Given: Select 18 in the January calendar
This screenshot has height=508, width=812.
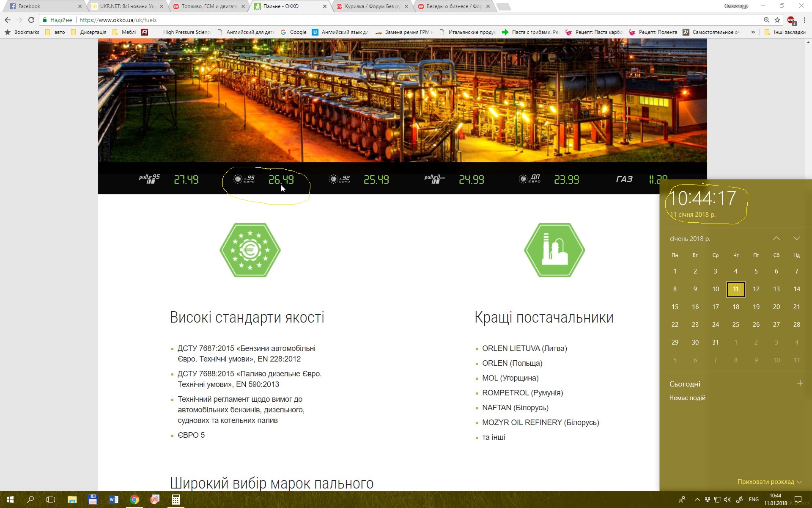Looking at the screenshot, I should (735, 307).
